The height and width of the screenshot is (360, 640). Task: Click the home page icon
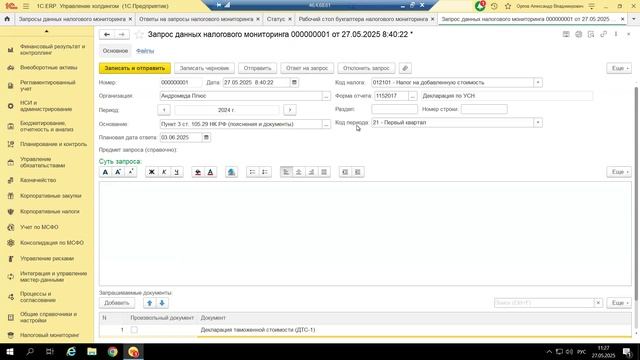point(7,19)
